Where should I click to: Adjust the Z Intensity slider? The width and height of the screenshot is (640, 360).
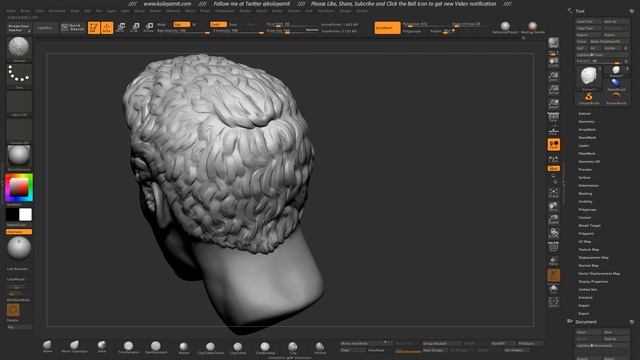pos(237,31)
